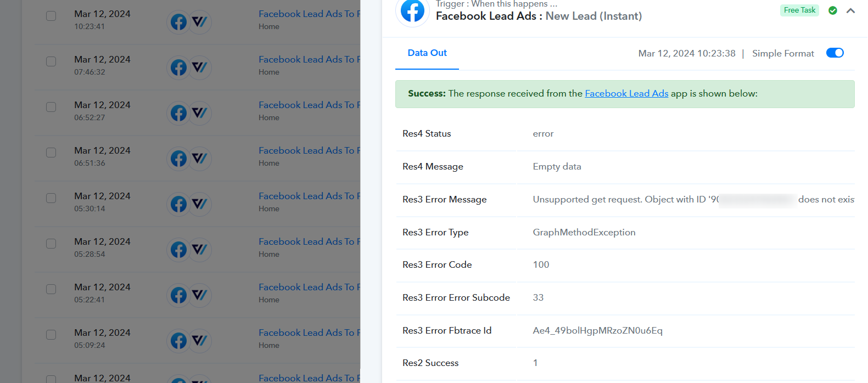
Task: Click the Res3 Error Code value 100
Action: [541, 265]
